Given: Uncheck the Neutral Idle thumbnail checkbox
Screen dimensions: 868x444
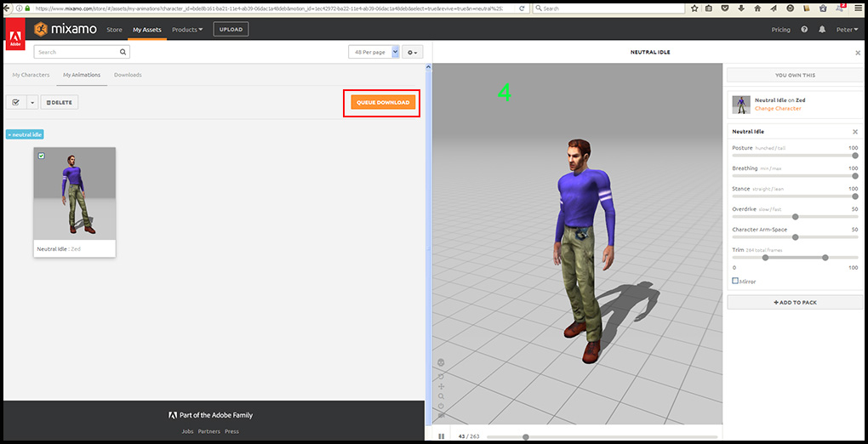Looking at the screenshot, I should tap(42, 157).
